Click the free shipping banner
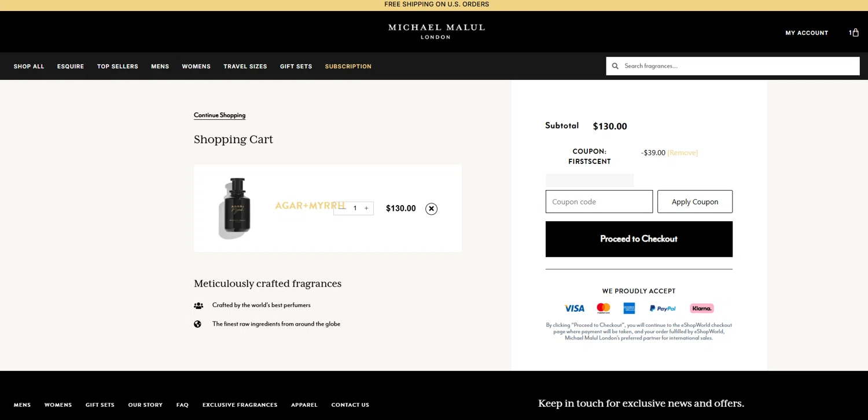868x420 pixels. click(x=436, y=5)
